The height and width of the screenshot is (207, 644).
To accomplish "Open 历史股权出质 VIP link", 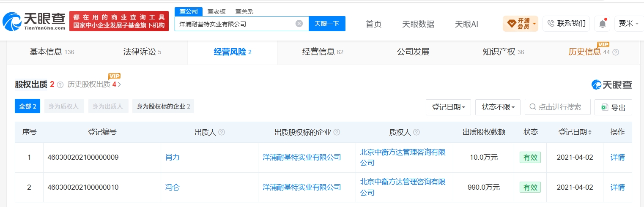I will click(94, 84).
